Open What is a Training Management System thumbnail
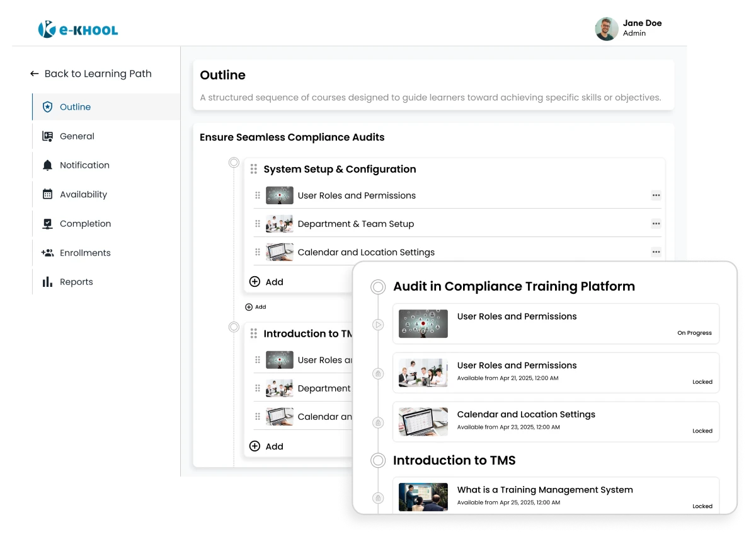This screenshot has height=534, width=756. click(423, 497)
